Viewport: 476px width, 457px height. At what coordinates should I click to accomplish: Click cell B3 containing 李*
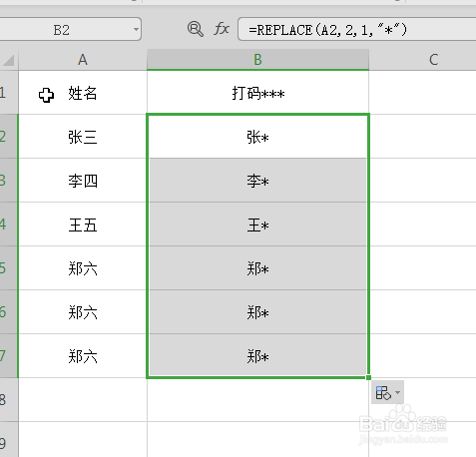tap(257, 181)
